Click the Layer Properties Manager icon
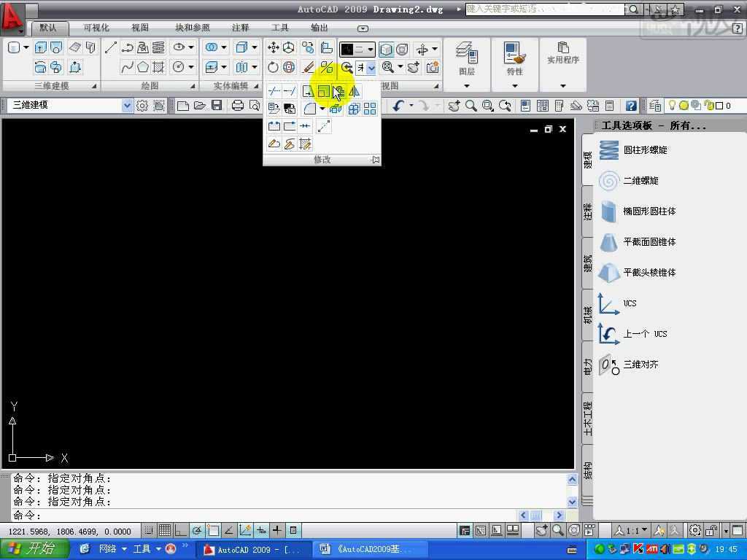 (x=655, y=106)
